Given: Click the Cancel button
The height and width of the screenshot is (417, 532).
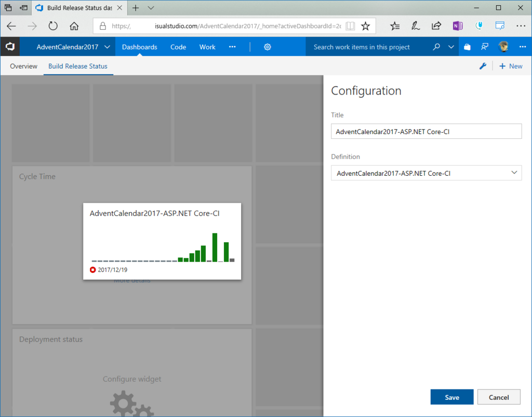Looking at the screenshot, I should pyautogui.click(x=499, y=397).
